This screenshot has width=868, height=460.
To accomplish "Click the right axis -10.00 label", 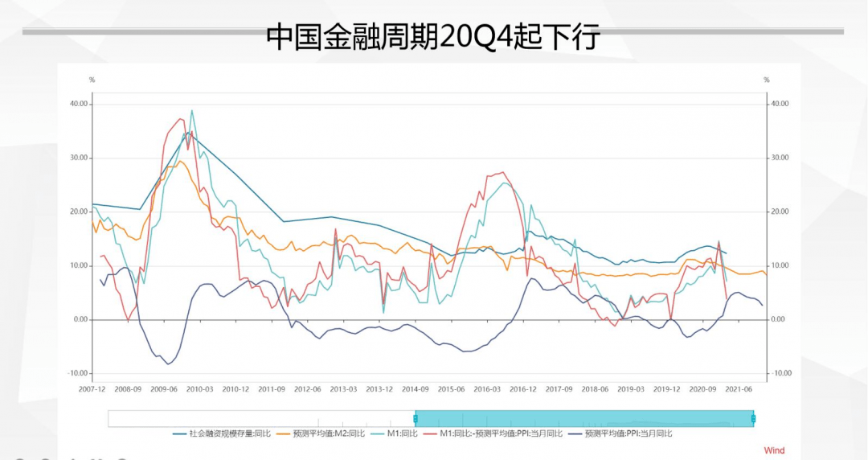I will [781, 373].
